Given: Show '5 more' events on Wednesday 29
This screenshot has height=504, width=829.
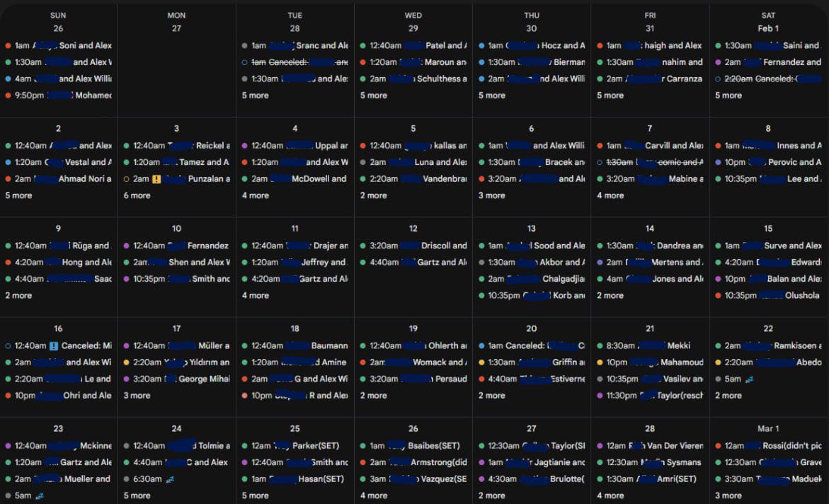Looking at the screenshot, I should pos(374,96).
